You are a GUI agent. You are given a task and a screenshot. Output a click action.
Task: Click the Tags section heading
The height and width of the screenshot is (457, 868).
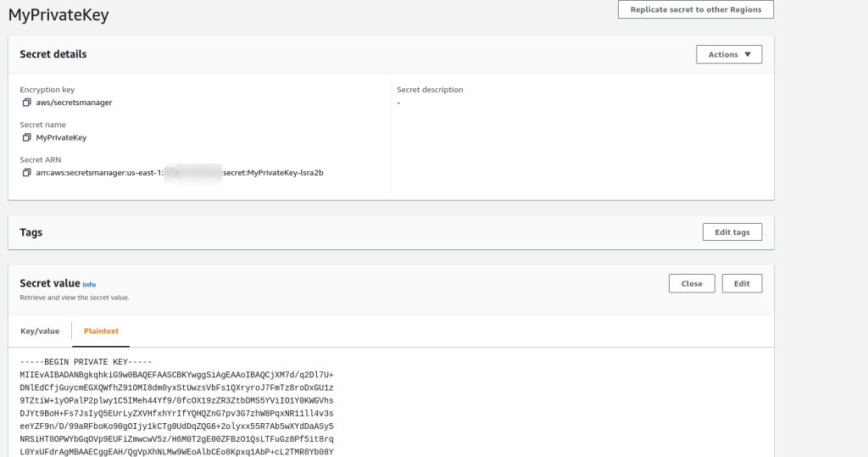[x=31, y=232]
